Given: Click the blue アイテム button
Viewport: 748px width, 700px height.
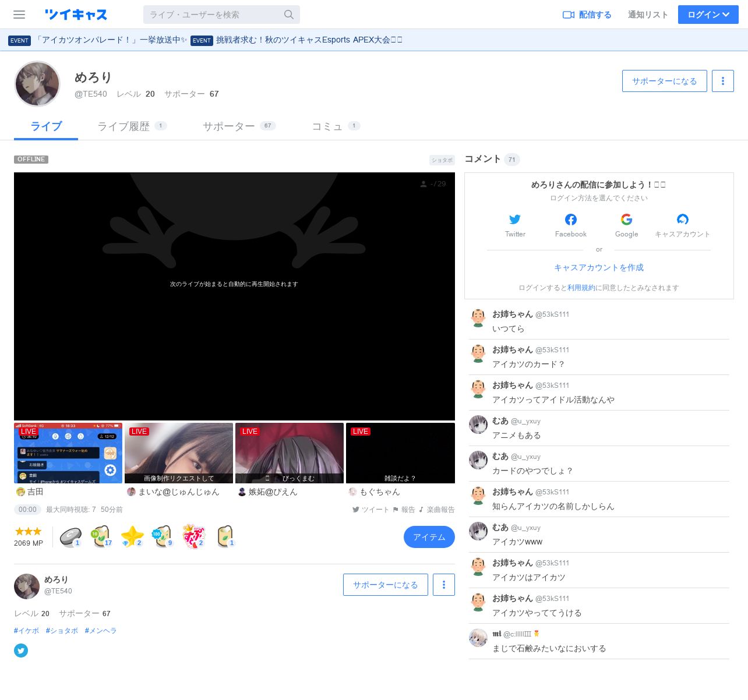Looking at the screenshot, I should click(x=429, y=537).
